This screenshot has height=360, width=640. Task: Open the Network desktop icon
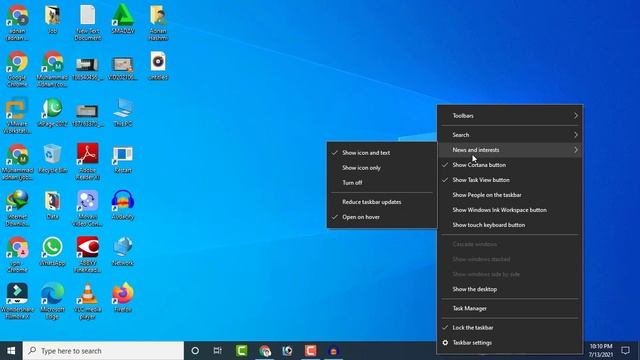pos(123,251)
